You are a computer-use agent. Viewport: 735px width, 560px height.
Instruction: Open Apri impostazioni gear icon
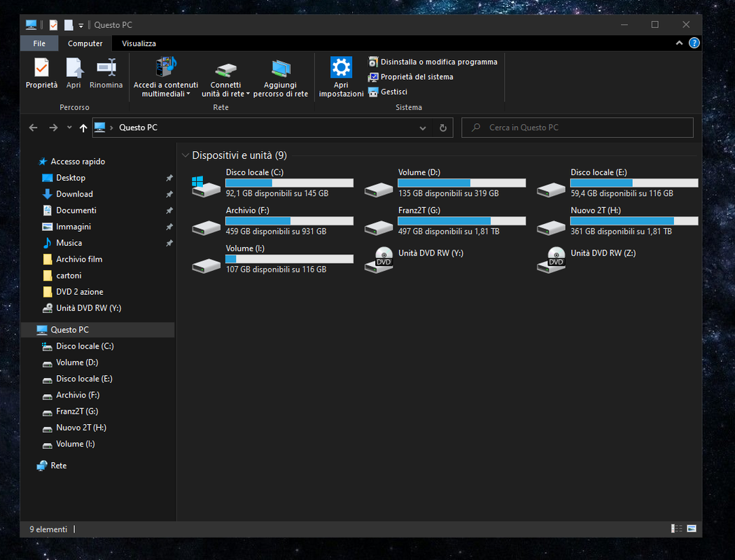pos(341,77)
